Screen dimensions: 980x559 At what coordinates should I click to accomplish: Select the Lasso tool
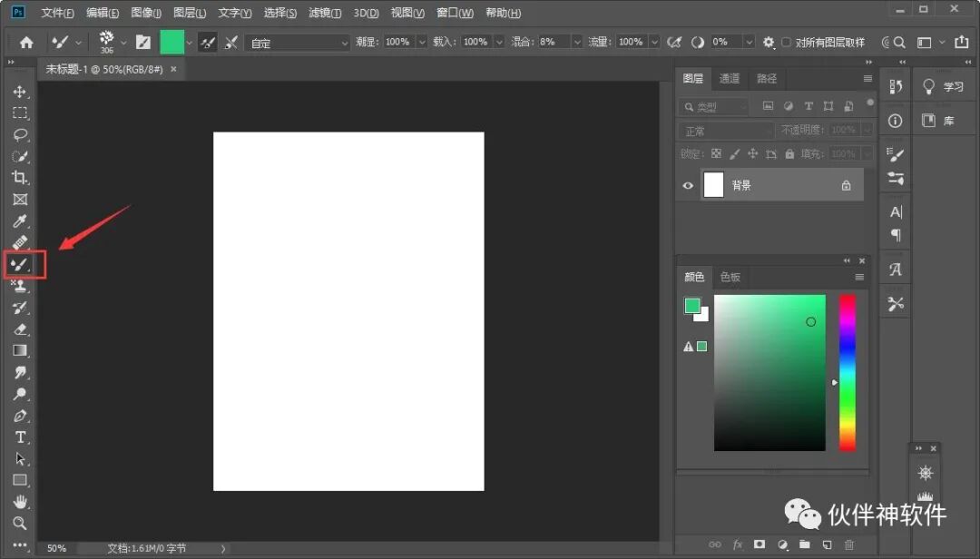[20, 135]
